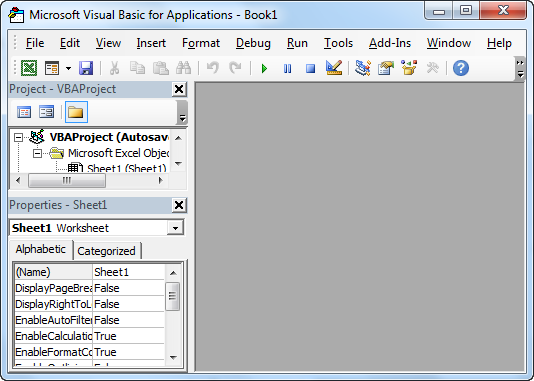
Task: Open Properties Window toolbar icon
Action: pos(386,68)
